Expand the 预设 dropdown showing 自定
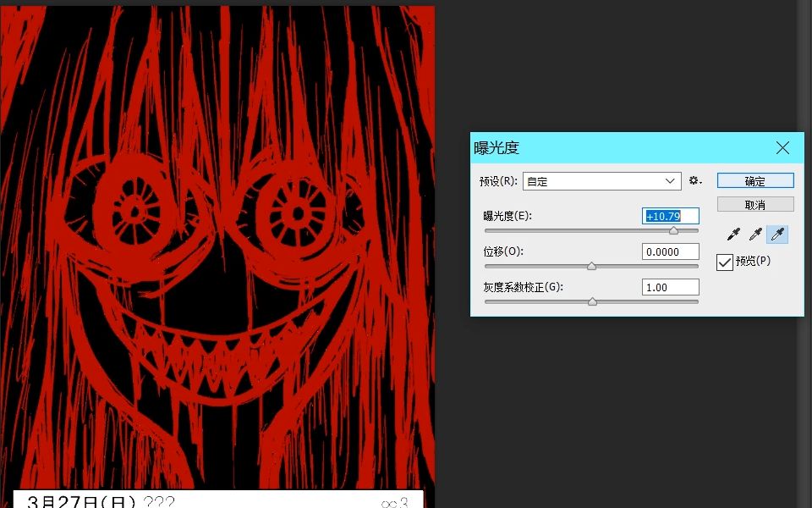 point(601,181)
